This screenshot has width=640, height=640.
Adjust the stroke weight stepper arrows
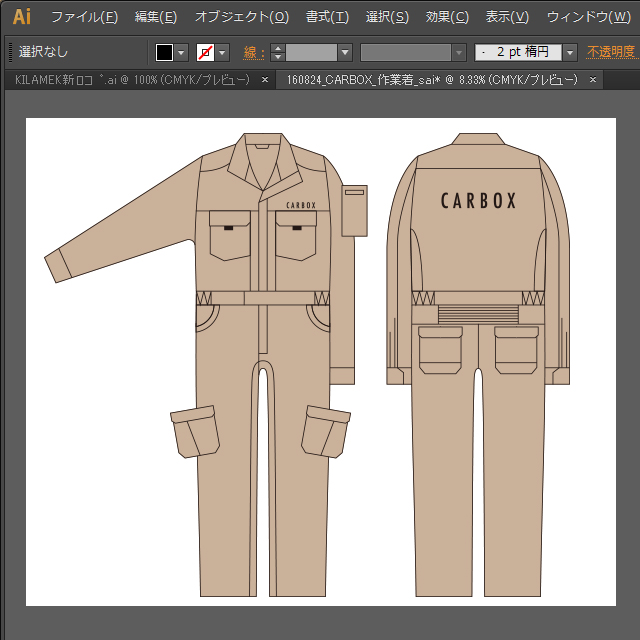pyautogui.click(x=278, y=52)
